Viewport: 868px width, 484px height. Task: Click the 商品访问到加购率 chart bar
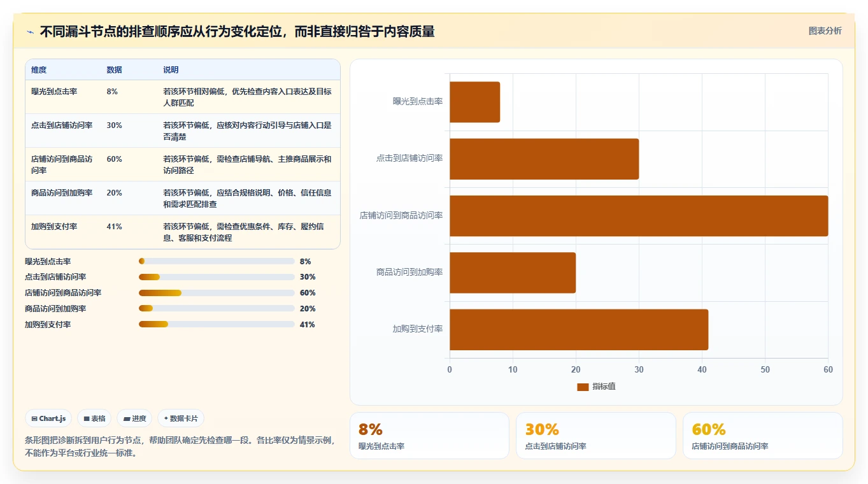click(x=513, y=273)
